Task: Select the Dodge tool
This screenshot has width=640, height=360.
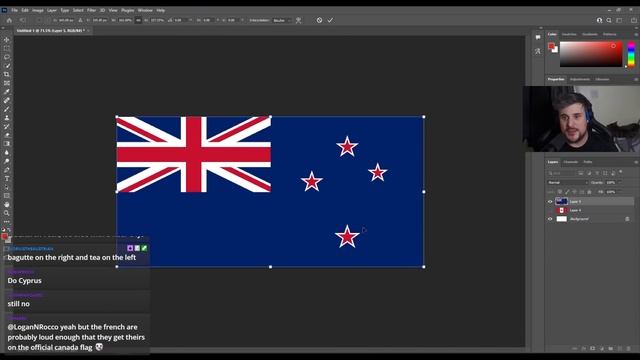Action: [x=7, y=161]
